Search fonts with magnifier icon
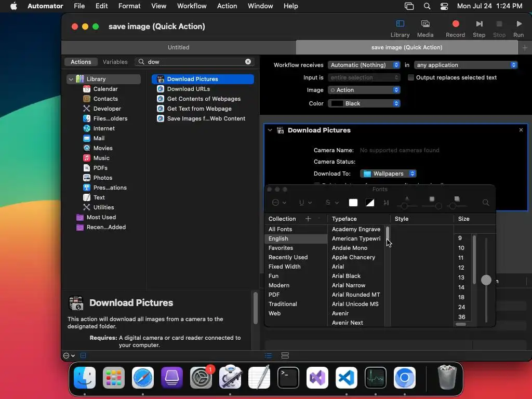 (x=486, y=203)
